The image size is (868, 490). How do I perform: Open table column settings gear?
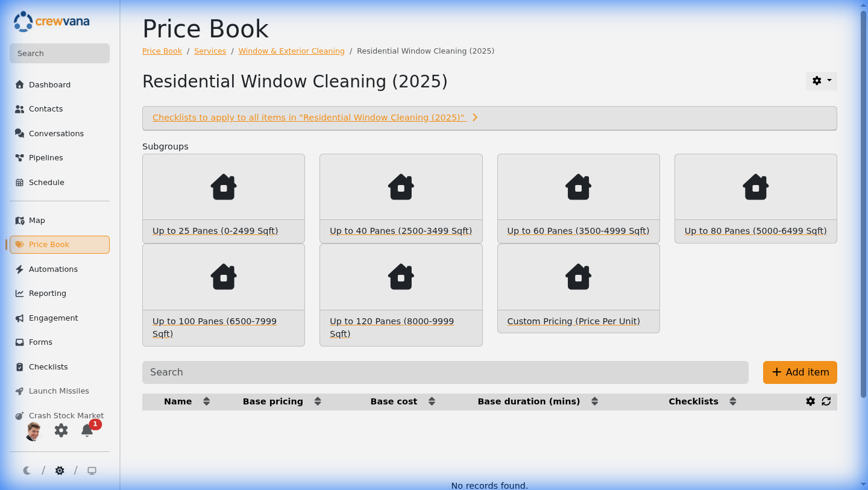click(x=811, y=401)
